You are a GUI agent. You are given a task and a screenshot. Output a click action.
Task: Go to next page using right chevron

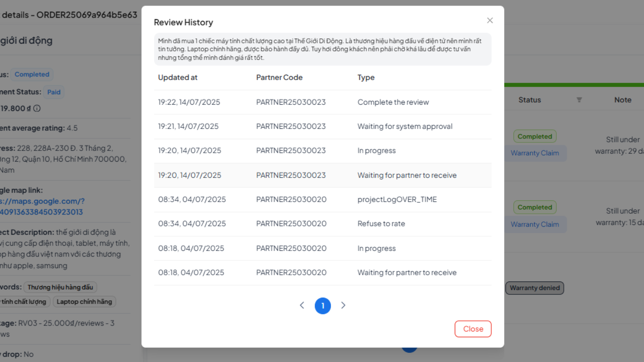point(343,305)
